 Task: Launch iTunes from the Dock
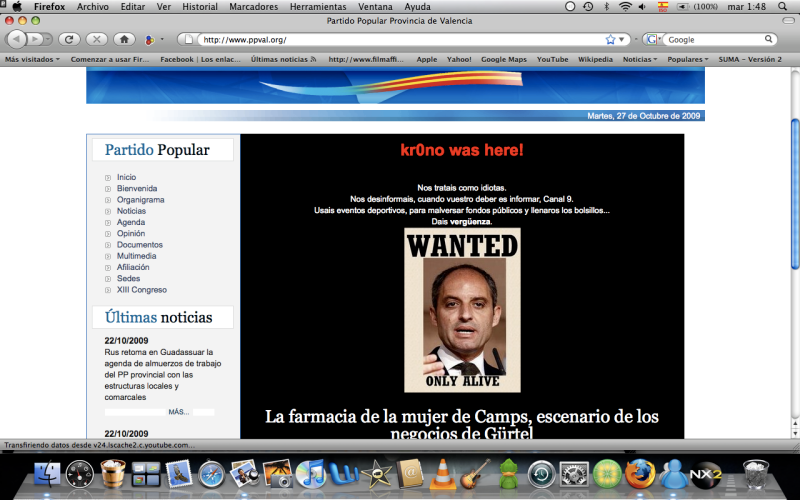(311, 472)
